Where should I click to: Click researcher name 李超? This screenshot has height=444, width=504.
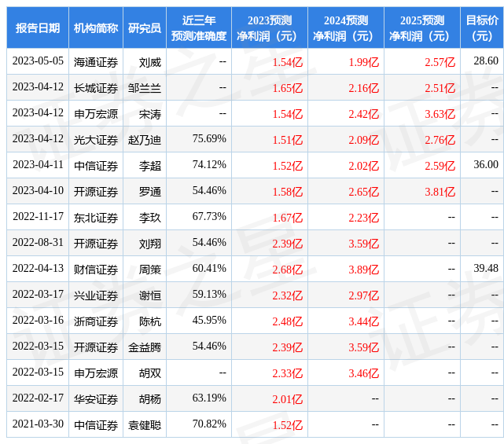(150, 166)
